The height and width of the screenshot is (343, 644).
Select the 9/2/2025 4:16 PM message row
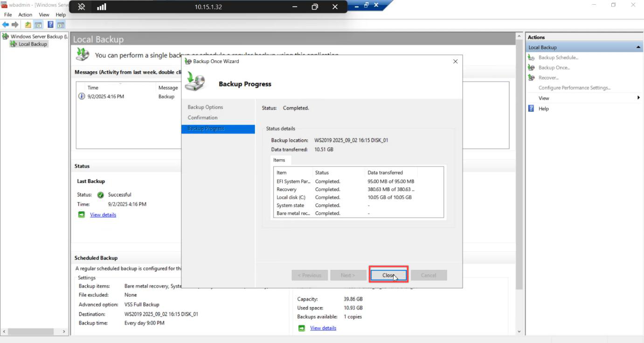[x=129, y=97]
